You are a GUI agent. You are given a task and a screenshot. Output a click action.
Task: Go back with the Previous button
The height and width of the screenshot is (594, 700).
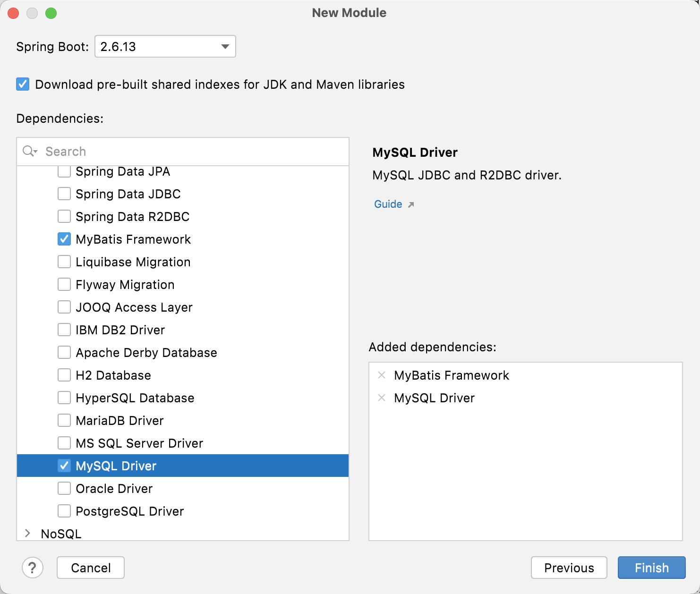click(569, 568)
